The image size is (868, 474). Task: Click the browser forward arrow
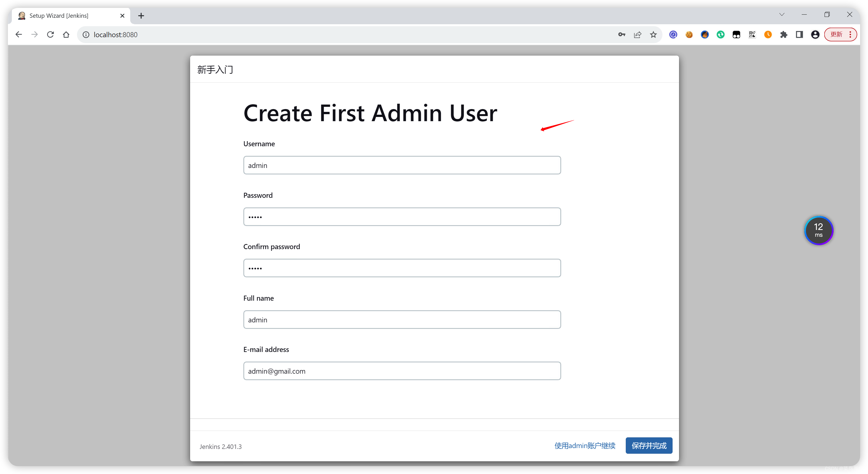pyautogui.click(x=34, y=34)
